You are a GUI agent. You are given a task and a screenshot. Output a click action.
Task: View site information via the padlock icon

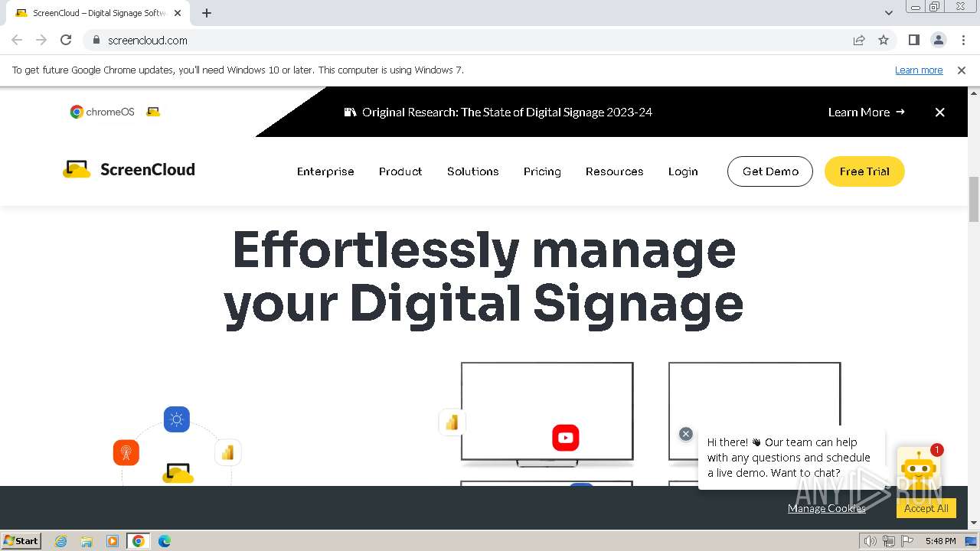click(96, 40)
